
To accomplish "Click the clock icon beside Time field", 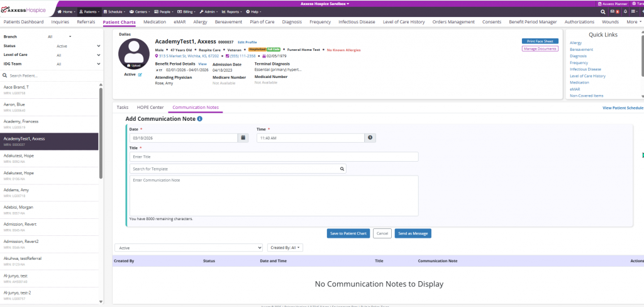I will (370, 138).
